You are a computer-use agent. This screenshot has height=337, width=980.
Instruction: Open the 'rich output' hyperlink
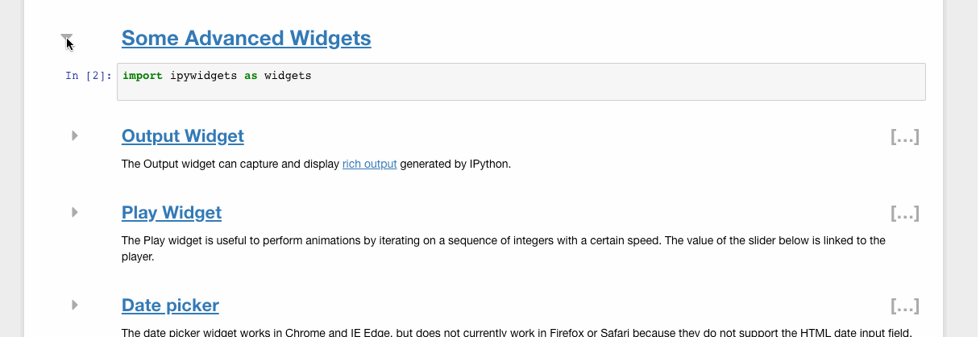[369, 164]
